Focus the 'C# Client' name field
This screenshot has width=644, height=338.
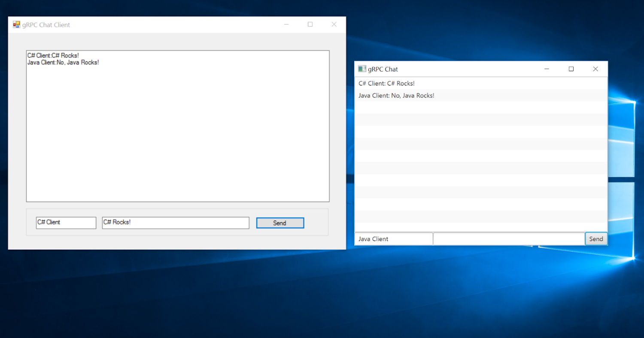[66, 223]
